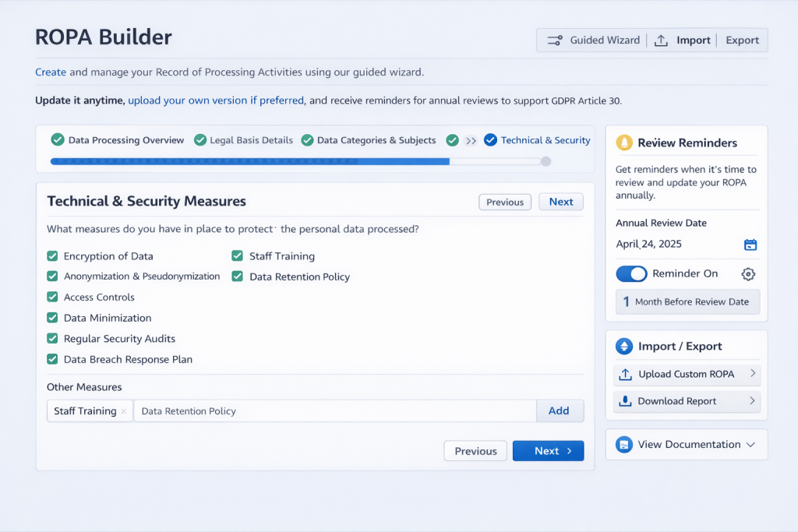Click the View Documentation document icon
This screenshot has height=532, width=798.
click(623, 445)
